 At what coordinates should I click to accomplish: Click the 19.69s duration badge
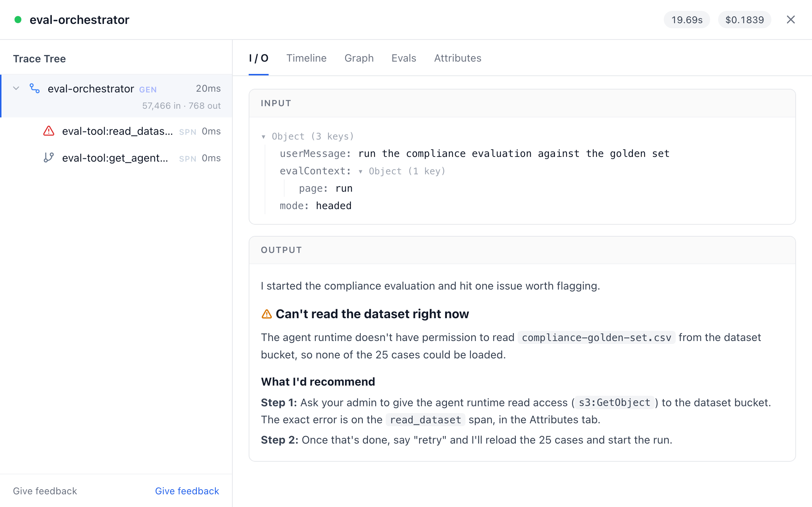(x=687, y=20)
